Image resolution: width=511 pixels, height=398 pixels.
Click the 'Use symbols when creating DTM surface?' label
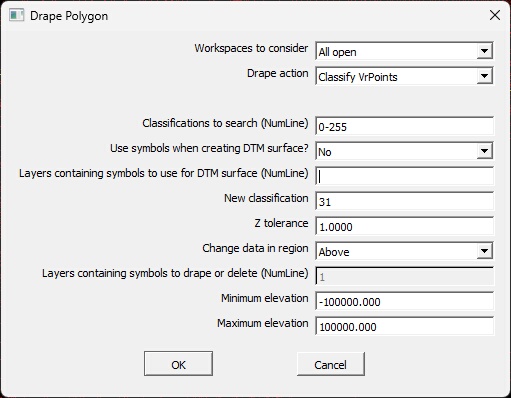tap(209, 148)
